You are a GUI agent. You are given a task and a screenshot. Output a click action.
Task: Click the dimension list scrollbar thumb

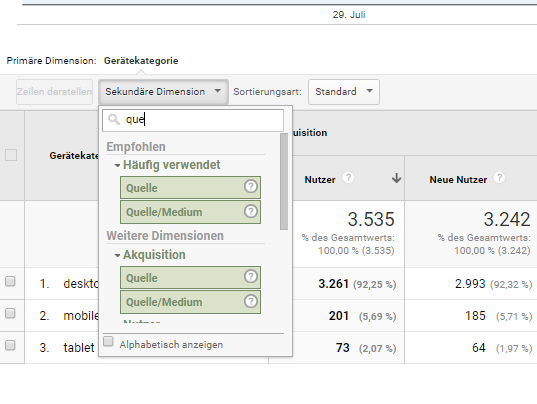coord(284,181)
